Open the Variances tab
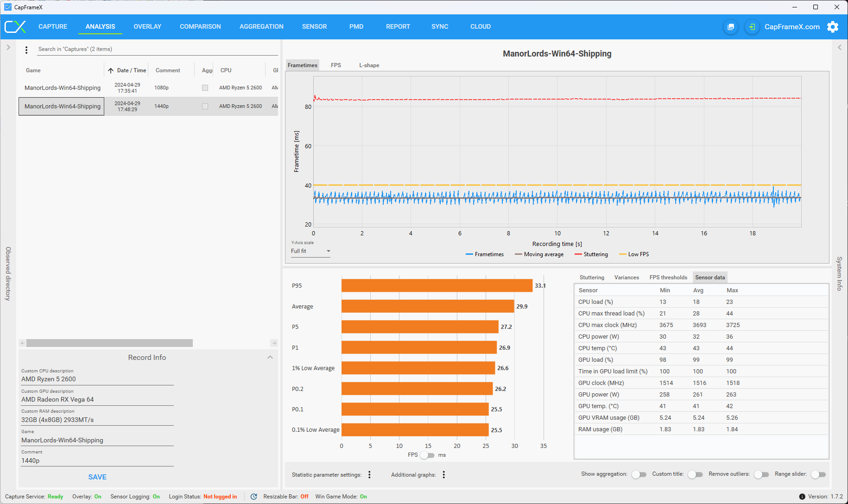This screenshot has width=848, height=504. pos(627,277)
